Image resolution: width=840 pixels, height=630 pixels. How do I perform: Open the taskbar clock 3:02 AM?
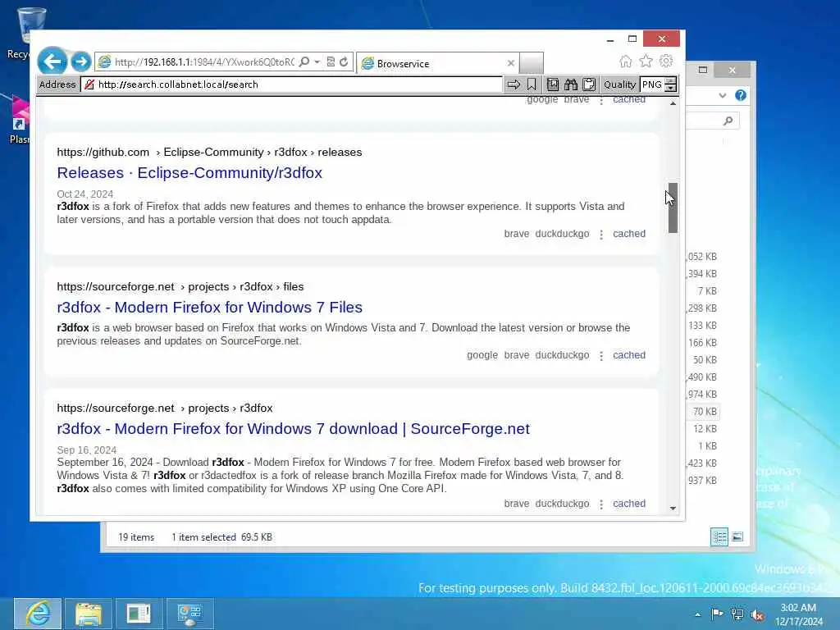click(798, 614)
